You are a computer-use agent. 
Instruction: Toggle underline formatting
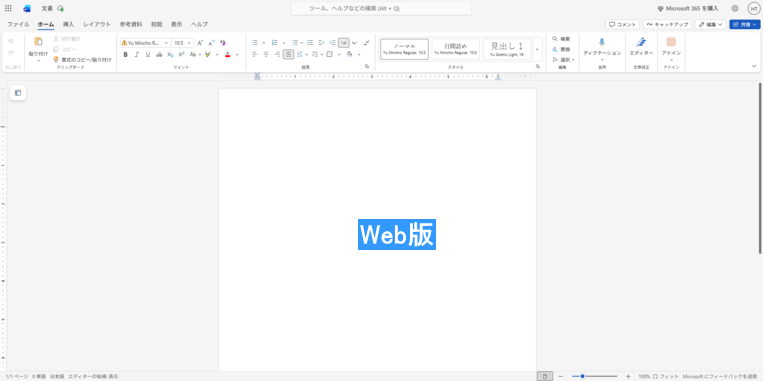[148, 54]
